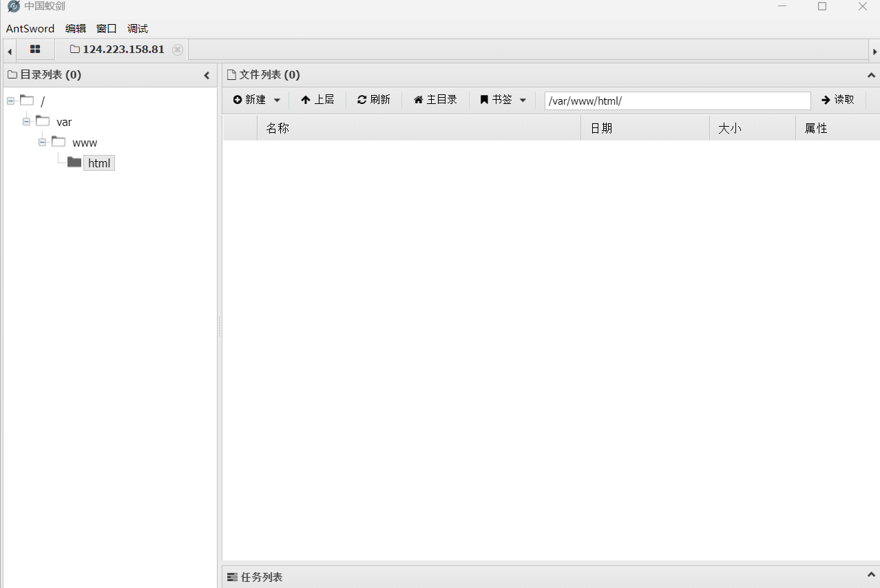880x588 pixels.
Task: Open the 编辑 menu
Action: click(x=76, y=29)
